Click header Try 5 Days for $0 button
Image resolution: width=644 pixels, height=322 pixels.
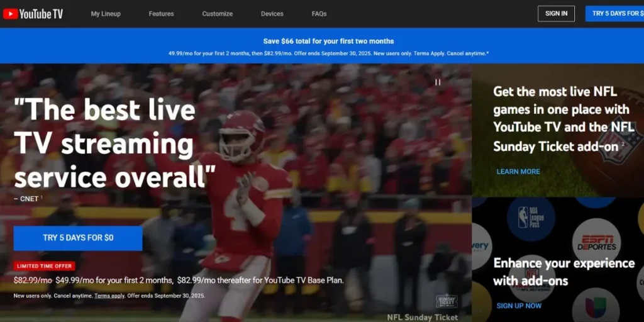point(614,13)
